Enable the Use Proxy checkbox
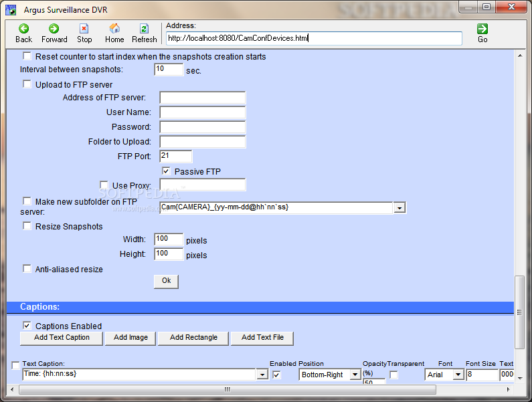 tap(104, 185)
